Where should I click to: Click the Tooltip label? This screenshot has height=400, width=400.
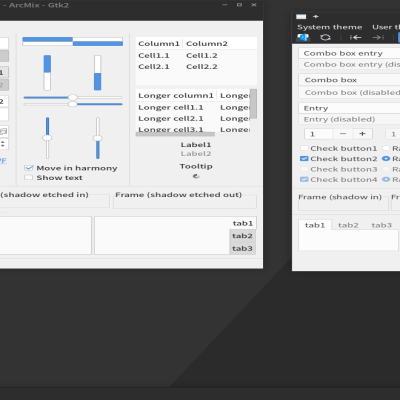click(x=196, y=166)
